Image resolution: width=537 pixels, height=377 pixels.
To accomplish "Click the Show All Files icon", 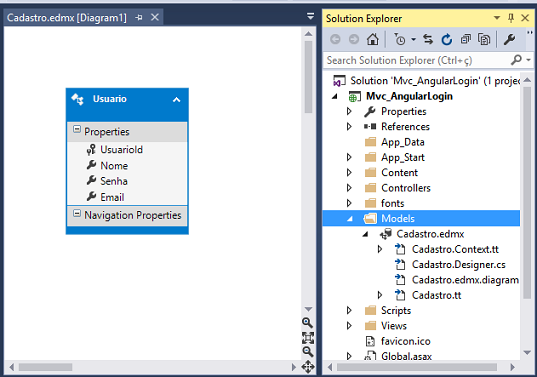I will [x=484, y=39].
